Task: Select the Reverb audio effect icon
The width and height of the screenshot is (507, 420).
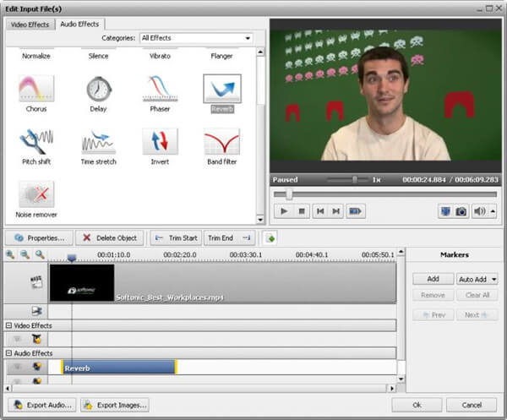Action: tap(221, 90)
